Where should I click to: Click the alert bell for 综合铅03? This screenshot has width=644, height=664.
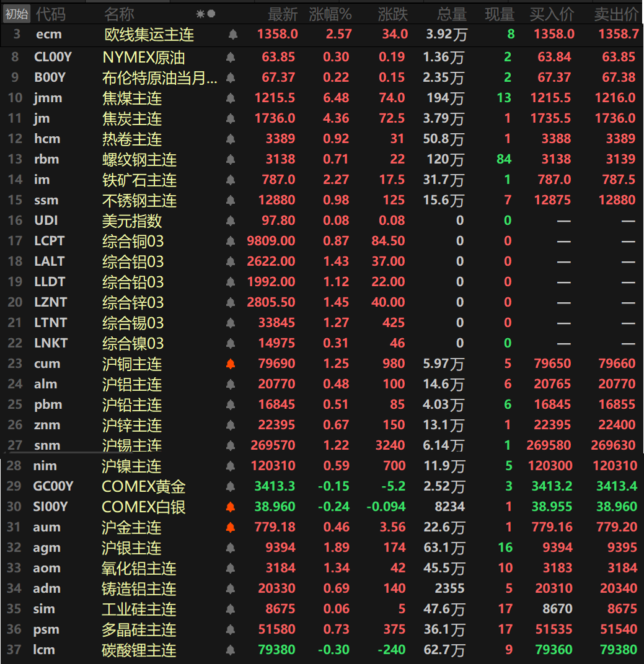[231, 282]
